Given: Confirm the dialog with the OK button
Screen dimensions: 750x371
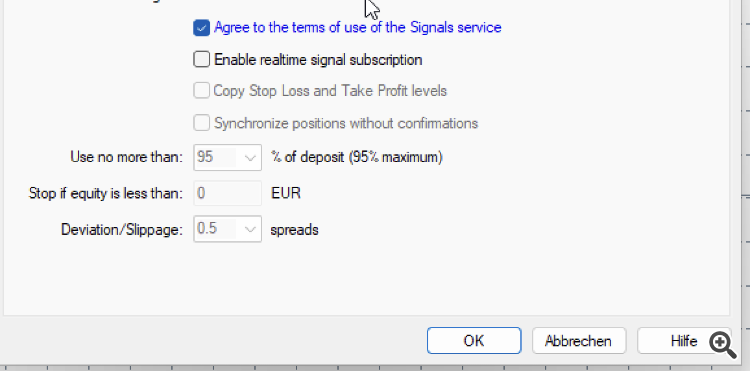Looking at the screenshot, I should click(x=474, y=340).
